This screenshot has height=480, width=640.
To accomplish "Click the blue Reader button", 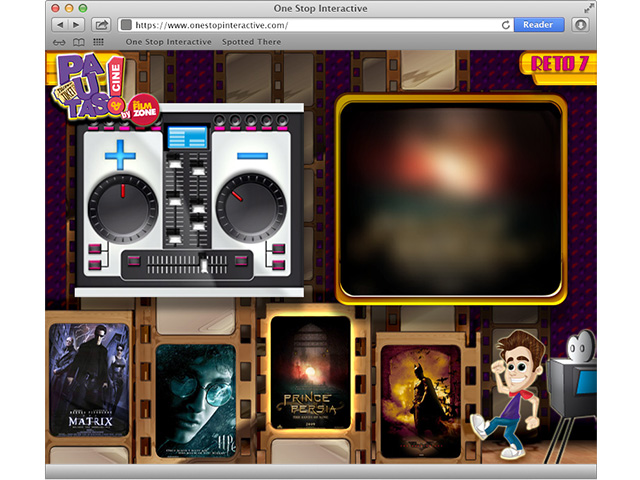I will coord(539,25).
